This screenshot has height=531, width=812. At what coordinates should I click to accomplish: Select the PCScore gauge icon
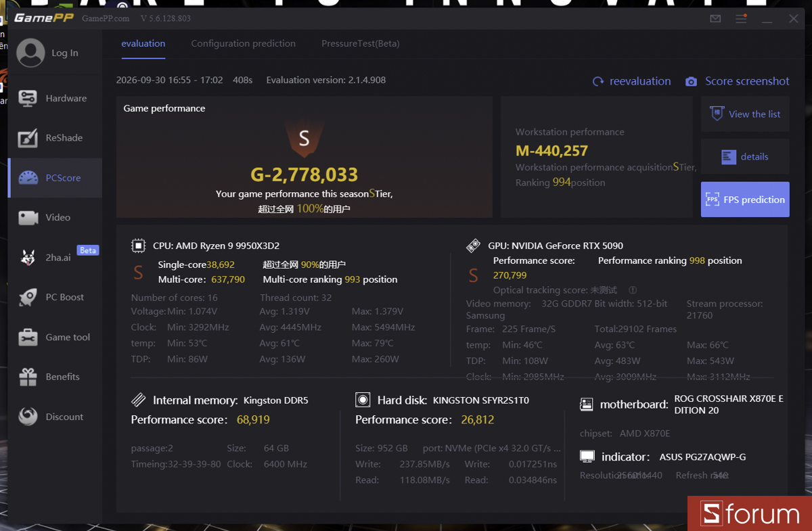28,178
